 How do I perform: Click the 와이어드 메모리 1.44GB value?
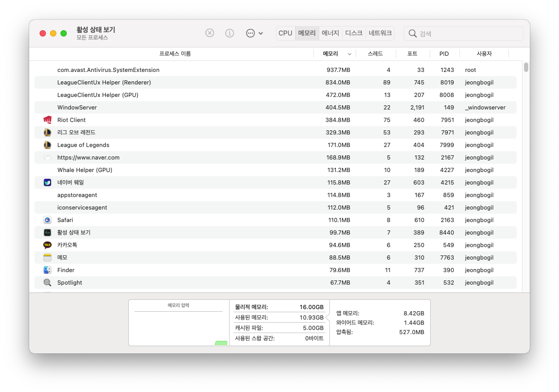(414, 323)
